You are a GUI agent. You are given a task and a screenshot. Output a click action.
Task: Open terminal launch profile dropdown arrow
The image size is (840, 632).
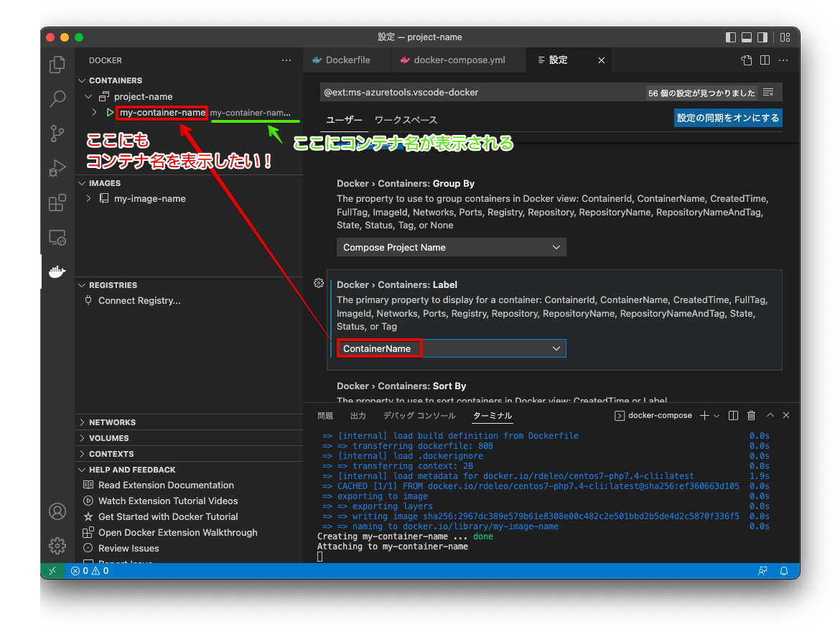point(717,415)
